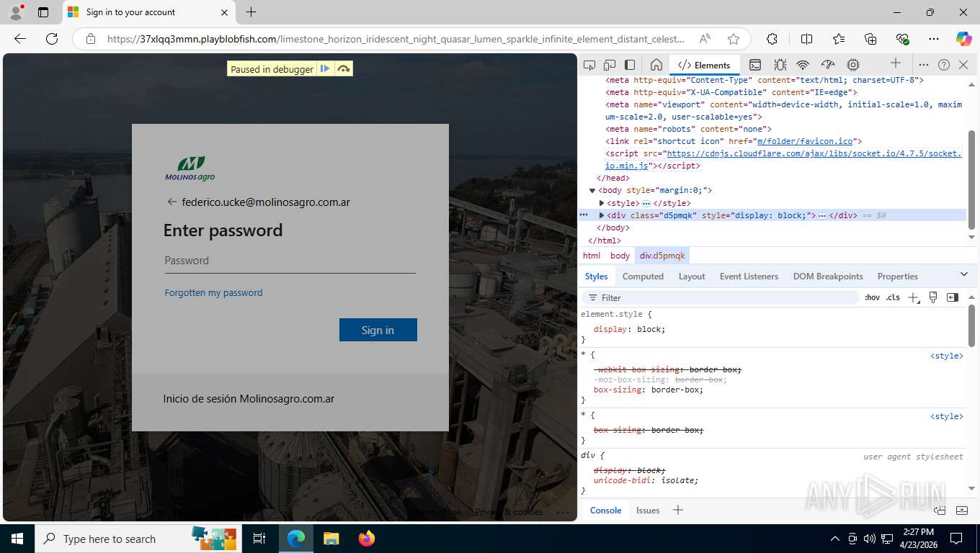Switch to the Event Listeners tab

pyautogui.click(x=749, y=276)
